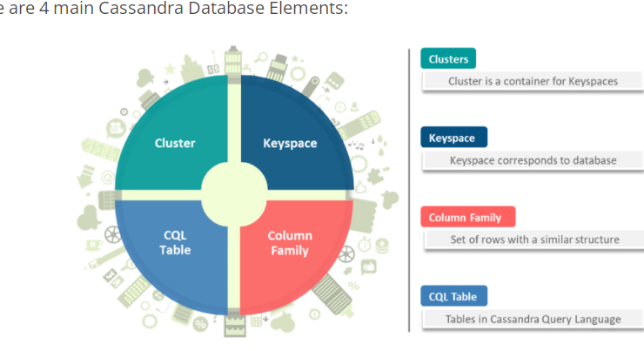Select the red Column Family quadrant

coord(293,251)
